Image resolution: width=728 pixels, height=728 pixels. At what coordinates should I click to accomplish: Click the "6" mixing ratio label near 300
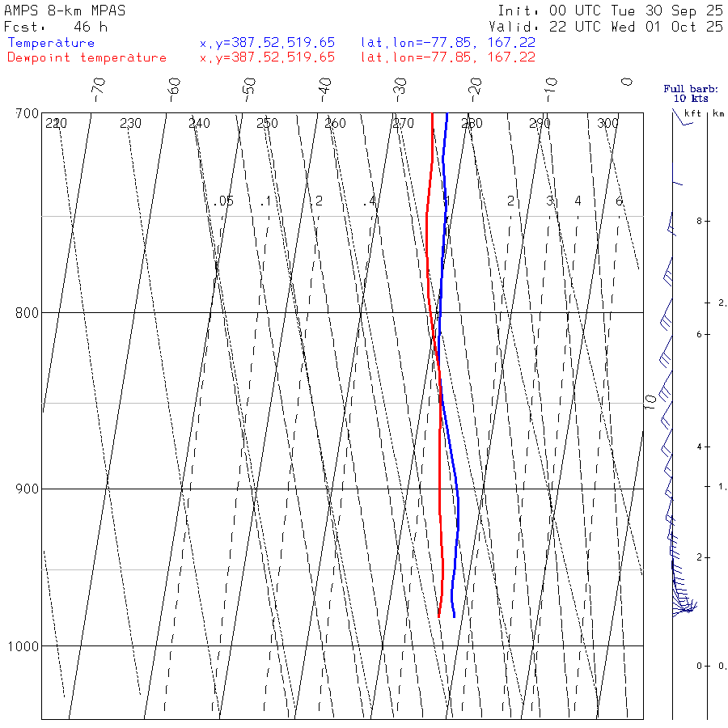pyautogui.click(x=619, y=201)
